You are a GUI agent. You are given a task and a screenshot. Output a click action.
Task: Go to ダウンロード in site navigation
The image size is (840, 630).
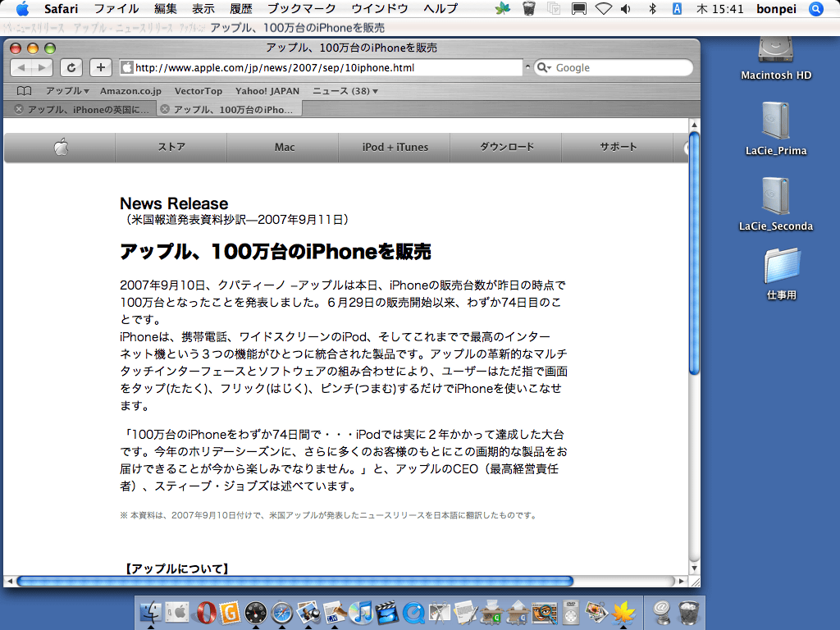tap(507, 147)
